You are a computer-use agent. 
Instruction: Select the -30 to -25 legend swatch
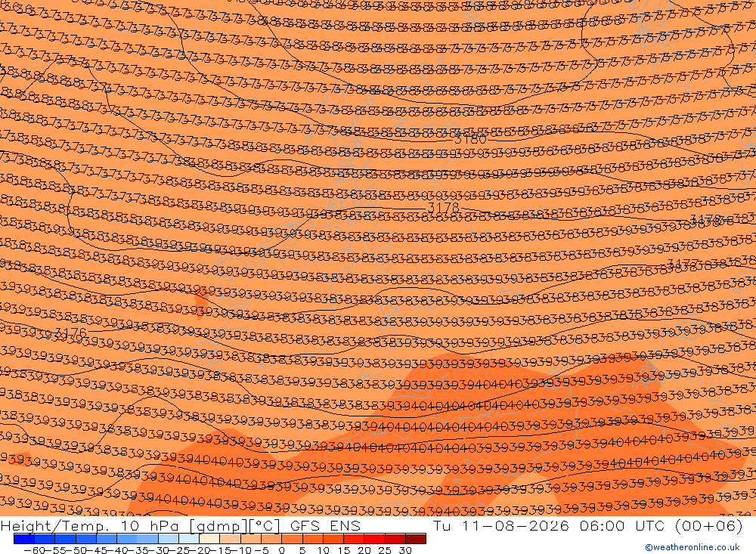[169, 539]
